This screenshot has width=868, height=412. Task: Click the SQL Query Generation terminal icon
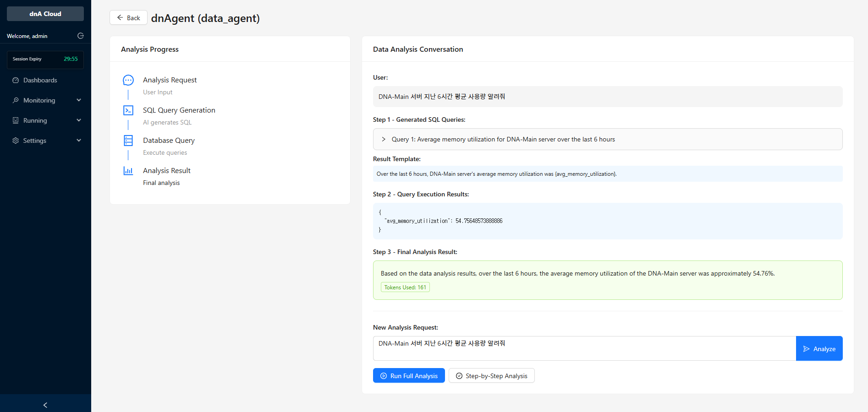click(x=128, y=110)
